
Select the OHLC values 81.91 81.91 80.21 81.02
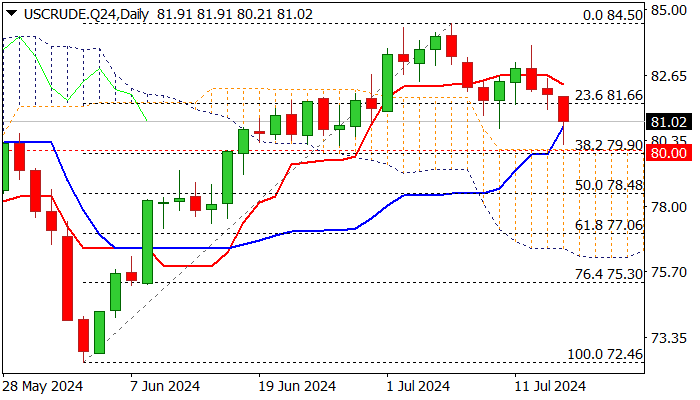point(235,14)
